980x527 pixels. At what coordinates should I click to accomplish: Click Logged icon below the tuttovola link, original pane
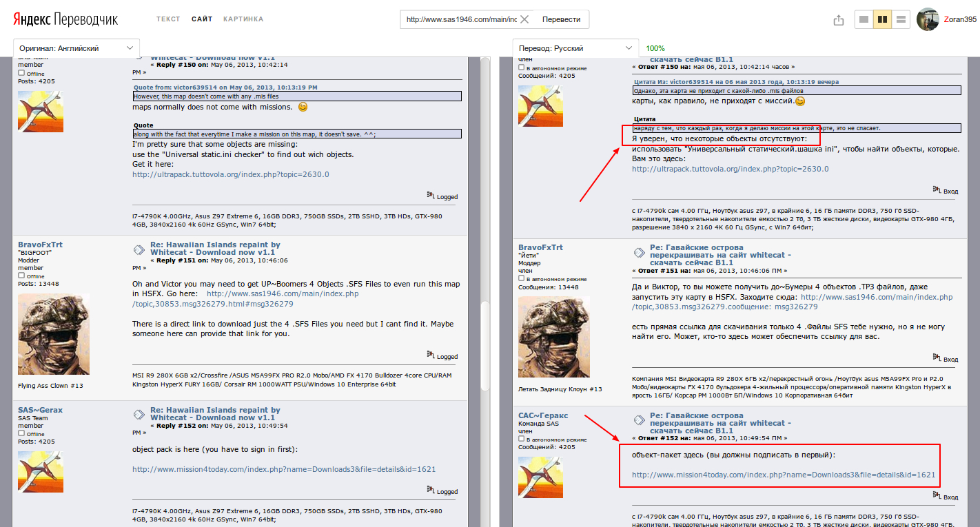(431, 196)
